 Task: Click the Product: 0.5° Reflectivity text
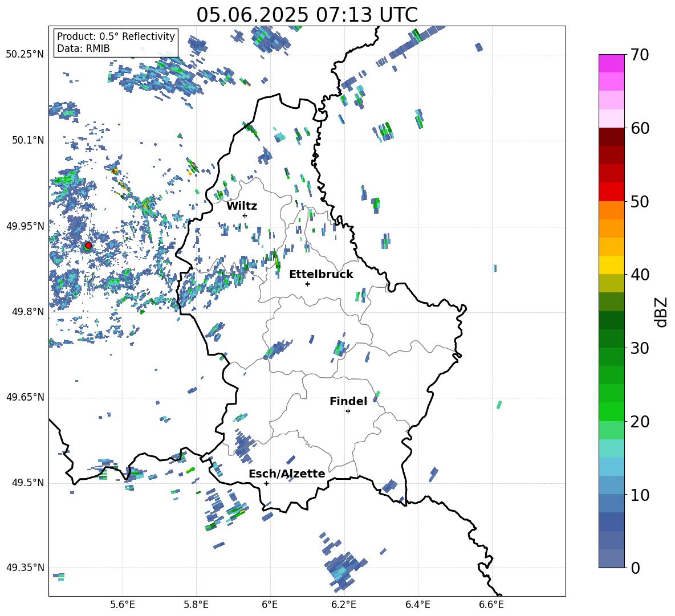pyautogui.click(x=116, y=36)
